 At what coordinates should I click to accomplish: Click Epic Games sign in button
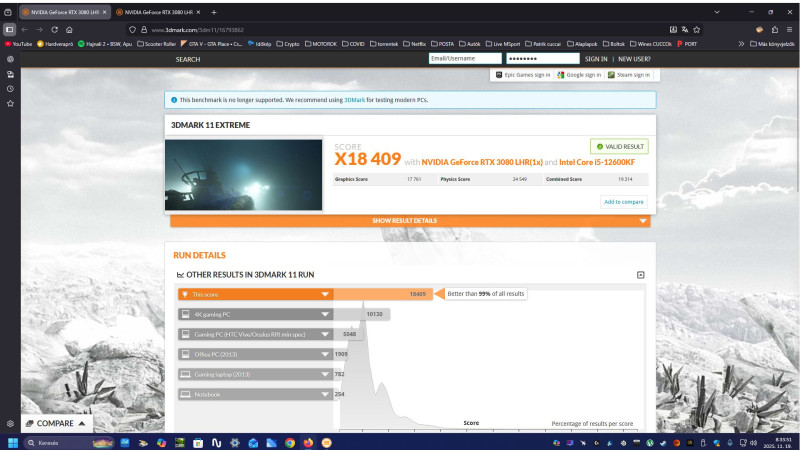pos(523,75)
